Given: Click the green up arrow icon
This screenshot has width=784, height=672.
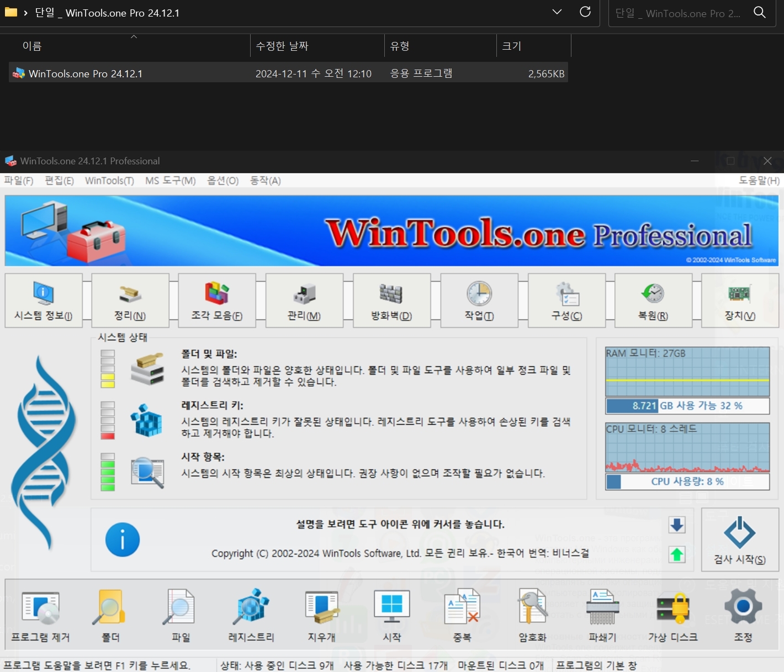Looking at the screenshot, I should 677,554.
